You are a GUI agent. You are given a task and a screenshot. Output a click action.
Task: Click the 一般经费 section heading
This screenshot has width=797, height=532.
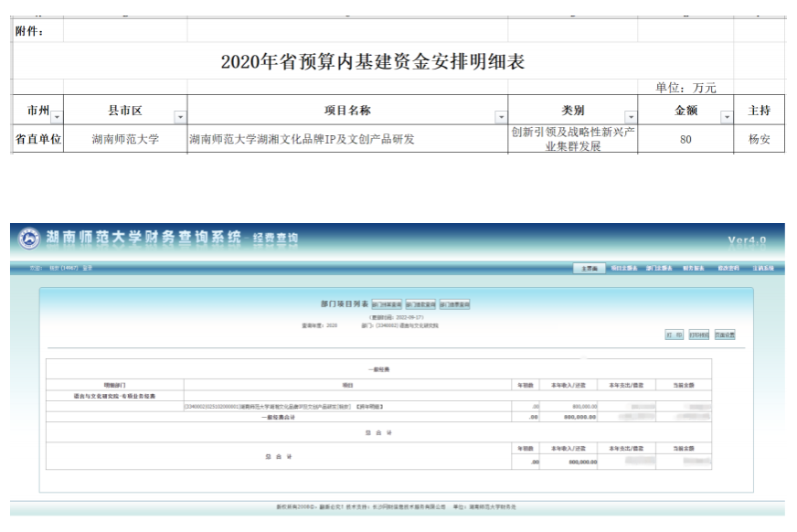[x=378, y=370]
